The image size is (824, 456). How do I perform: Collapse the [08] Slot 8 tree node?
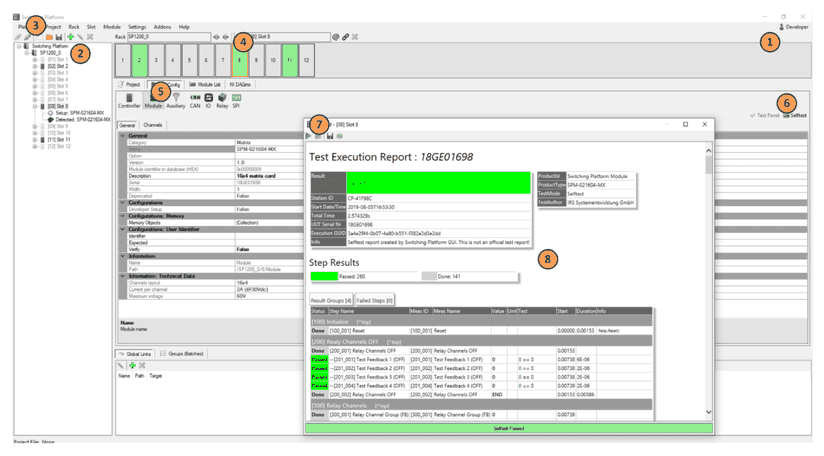(x=35, y=106)
